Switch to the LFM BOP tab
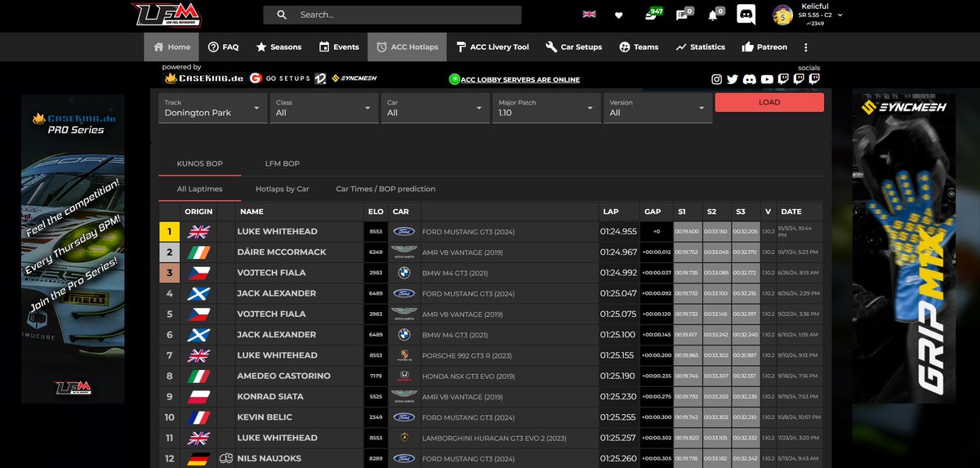The image size is (980, 468). pos(283,163)
